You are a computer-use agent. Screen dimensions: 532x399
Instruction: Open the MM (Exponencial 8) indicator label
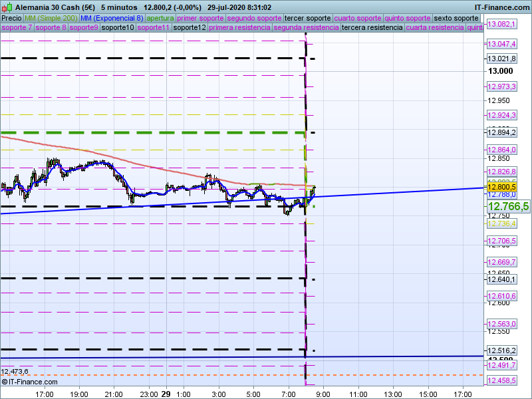pos(112,18)
